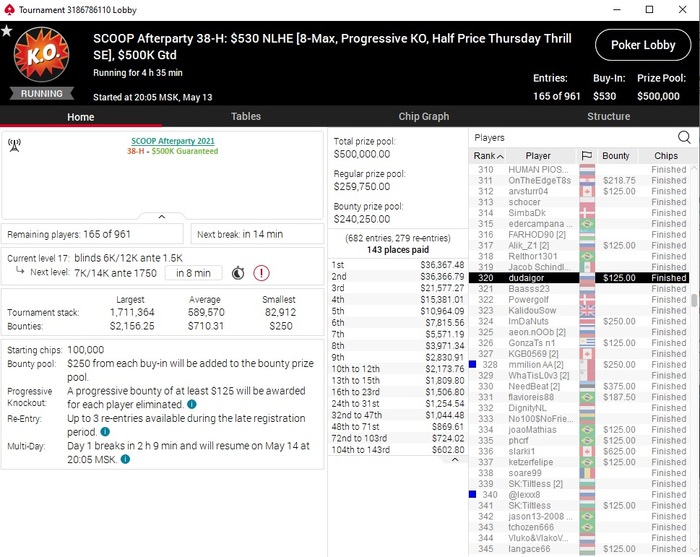Click the broadcast antenna icon
This screenshot has width=700, height=557.
tap(14, 145)
